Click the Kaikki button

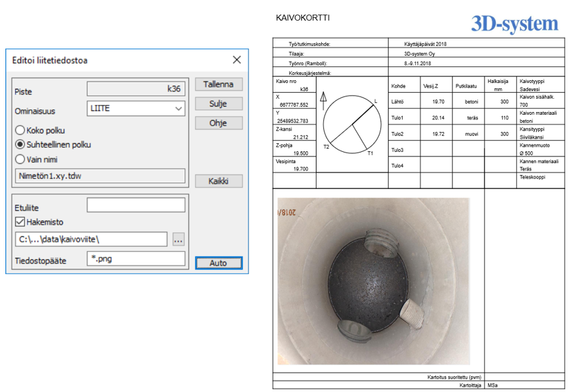pyautogui.click(x=218, y=181)
